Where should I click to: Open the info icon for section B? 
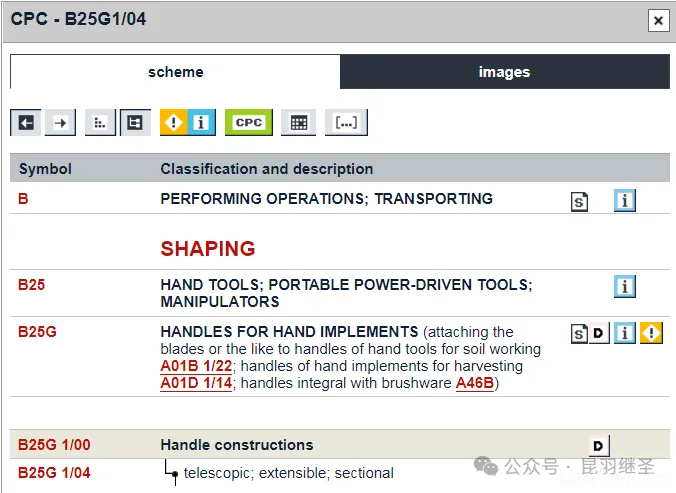(625, 200)
